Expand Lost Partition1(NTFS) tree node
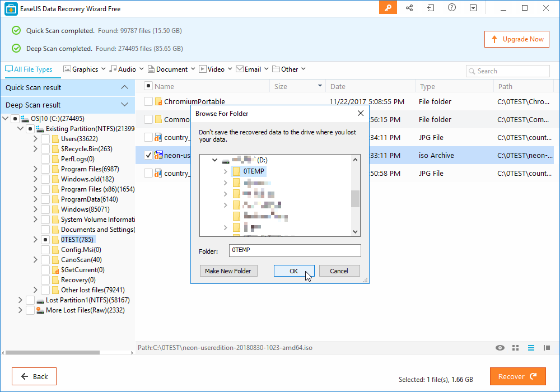This screenshot has height=392, width=560. click(x=20, y=300)
